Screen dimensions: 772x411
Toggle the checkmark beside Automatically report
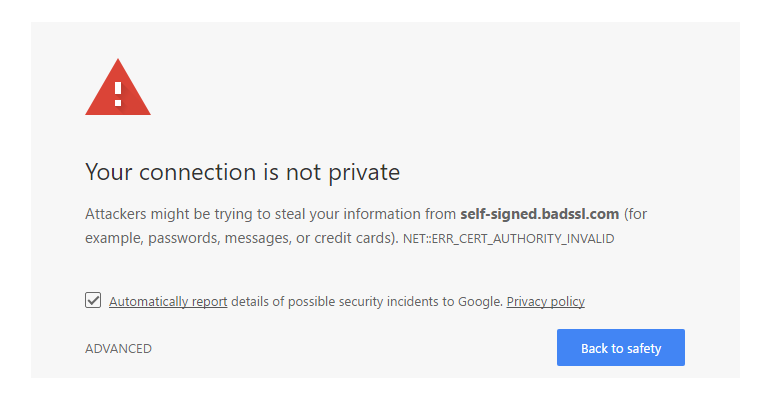tap(93, 300)
